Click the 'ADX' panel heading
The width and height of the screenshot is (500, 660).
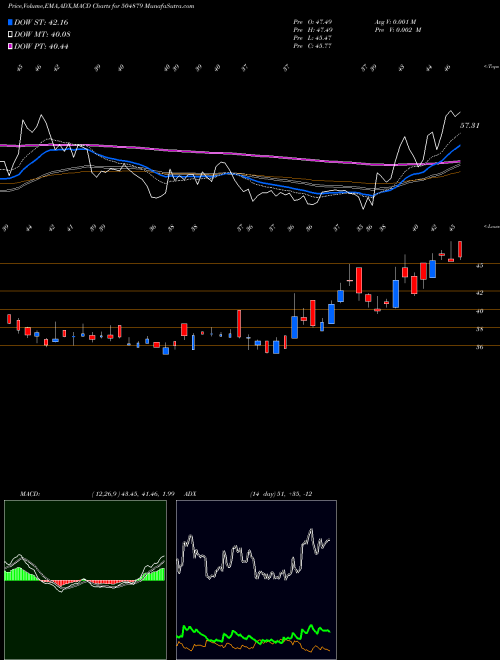pyautogui.click(x=191, y=494)
